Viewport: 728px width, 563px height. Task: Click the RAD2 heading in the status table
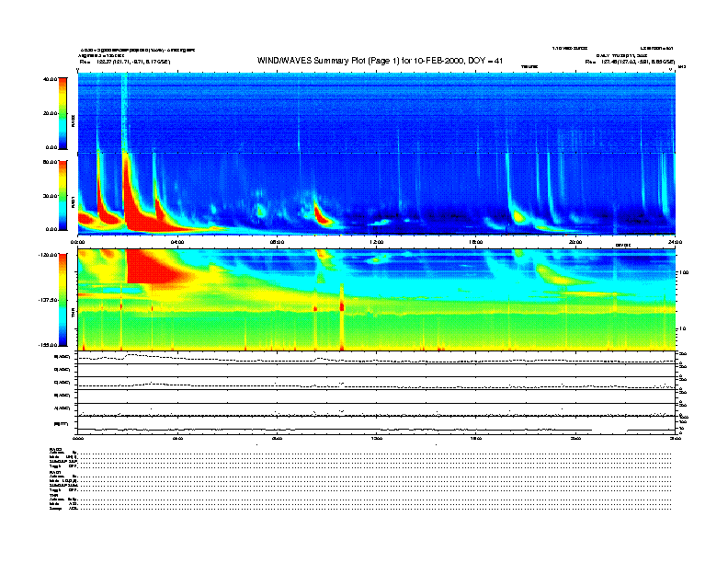tap(55, 449)
